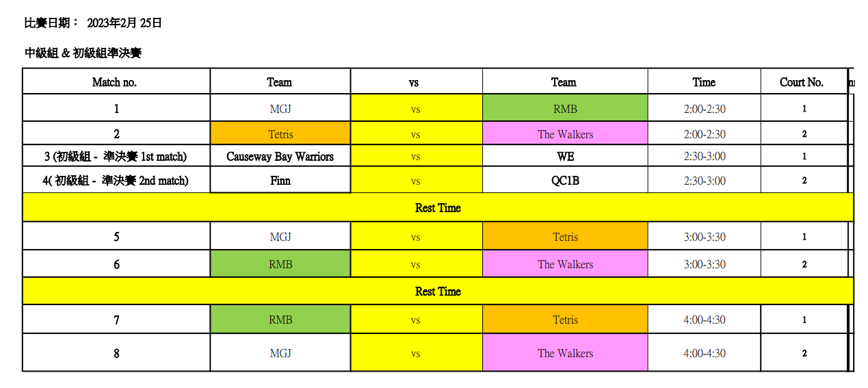The width and height of the screenshot is (868, 388).
Task: Select the 4:00-4:30 time in match 7
Action: tap(705, 320)
